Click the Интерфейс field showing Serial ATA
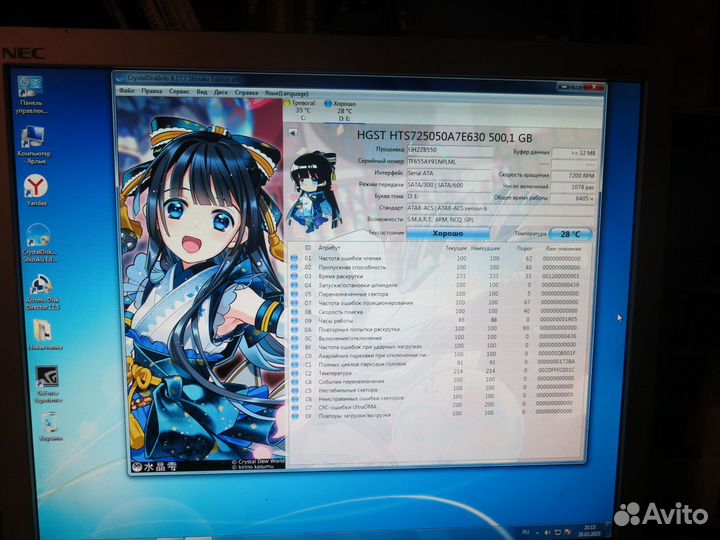The width and height of the screenshot is (720, 540). point(450,173)
